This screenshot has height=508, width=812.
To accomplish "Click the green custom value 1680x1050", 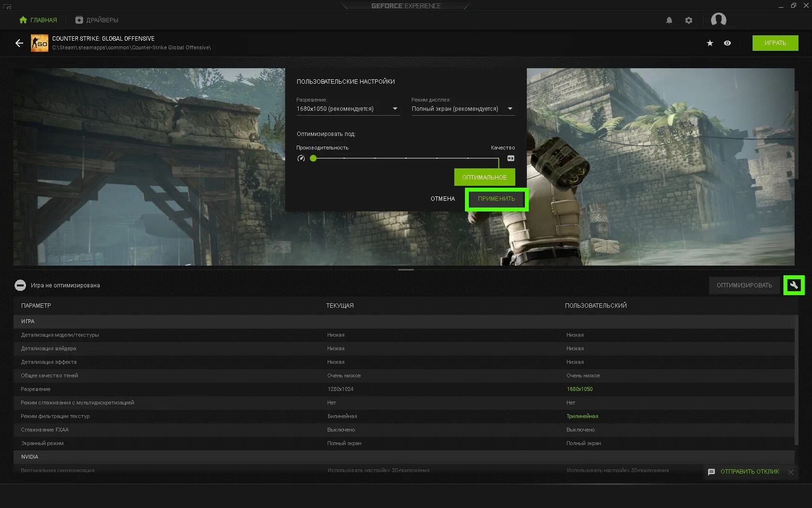I will coord(580,389).
